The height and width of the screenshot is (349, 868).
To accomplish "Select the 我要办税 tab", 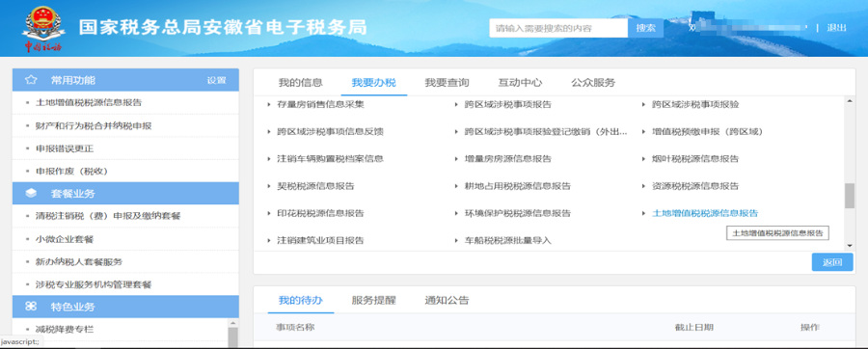I will coord(373,83).
